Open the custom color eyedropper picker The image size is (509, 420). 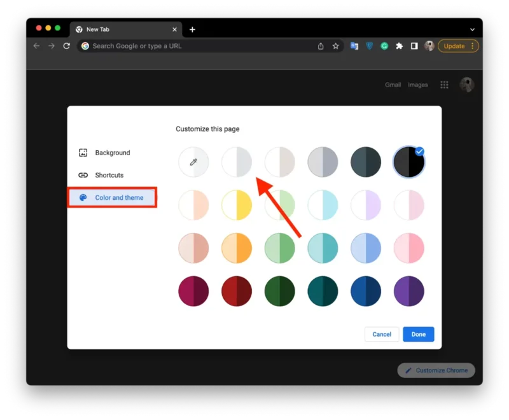pos(193,162)
